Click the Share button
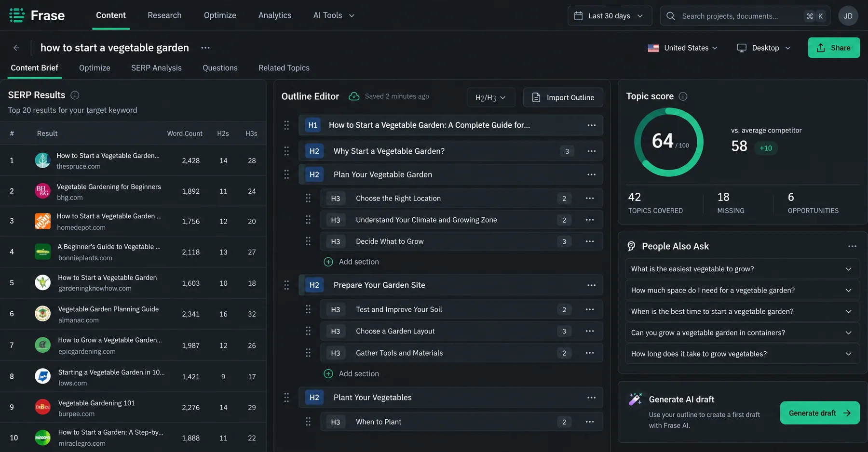The image size is (868, 452). (834, 48)
